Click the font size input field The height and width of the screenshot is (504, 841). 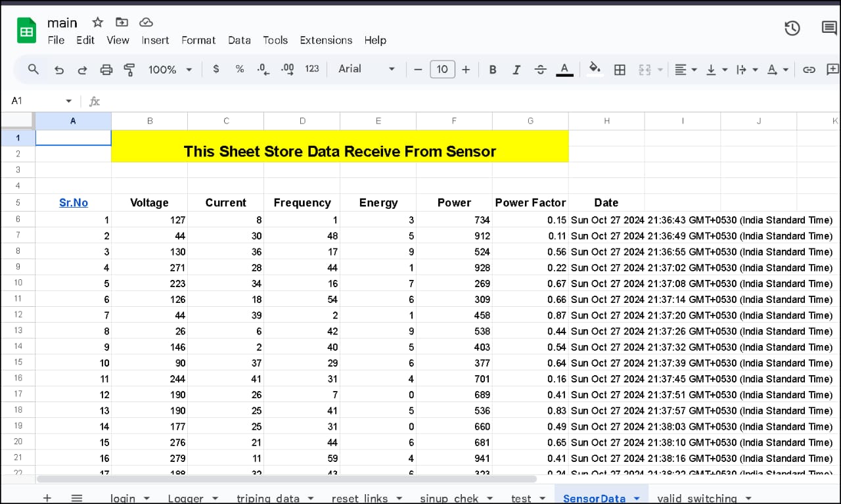click(x=442, y=69)
